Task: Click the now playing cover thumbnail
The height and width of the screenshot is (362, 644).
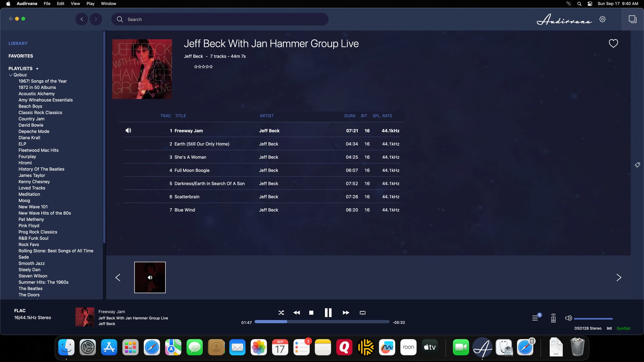Action: pos(85,317)
